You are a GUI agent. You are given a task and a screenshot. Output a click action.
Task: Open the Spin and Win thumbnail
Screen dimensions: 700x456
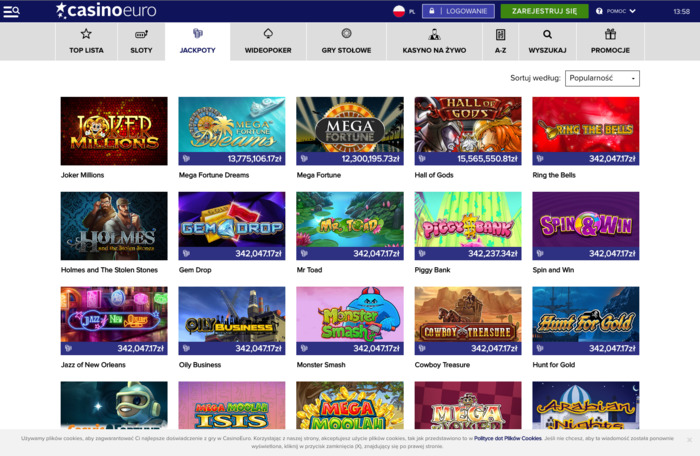point(586,226)
